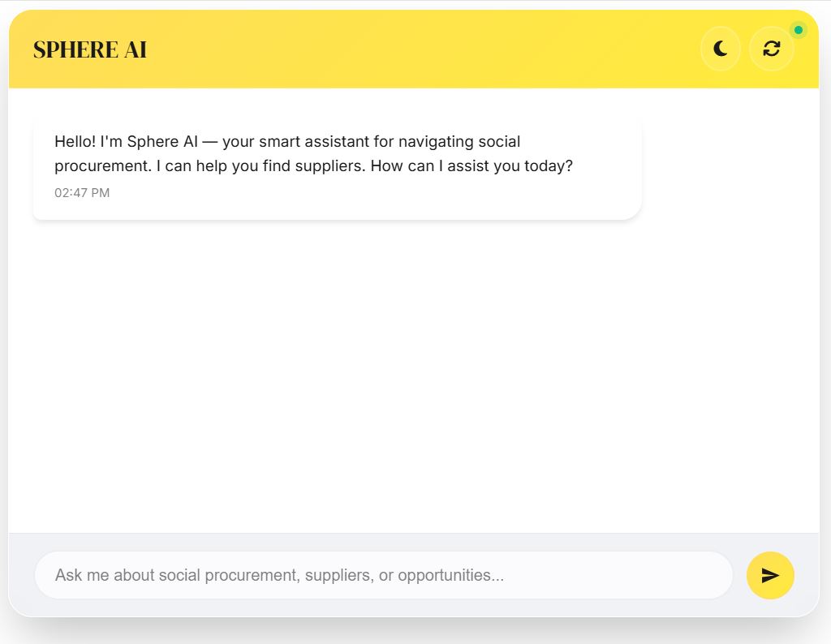The width and height of the screenshot is (831, 644).
Task: Click the refresh conversation icon
Action: 771,49
